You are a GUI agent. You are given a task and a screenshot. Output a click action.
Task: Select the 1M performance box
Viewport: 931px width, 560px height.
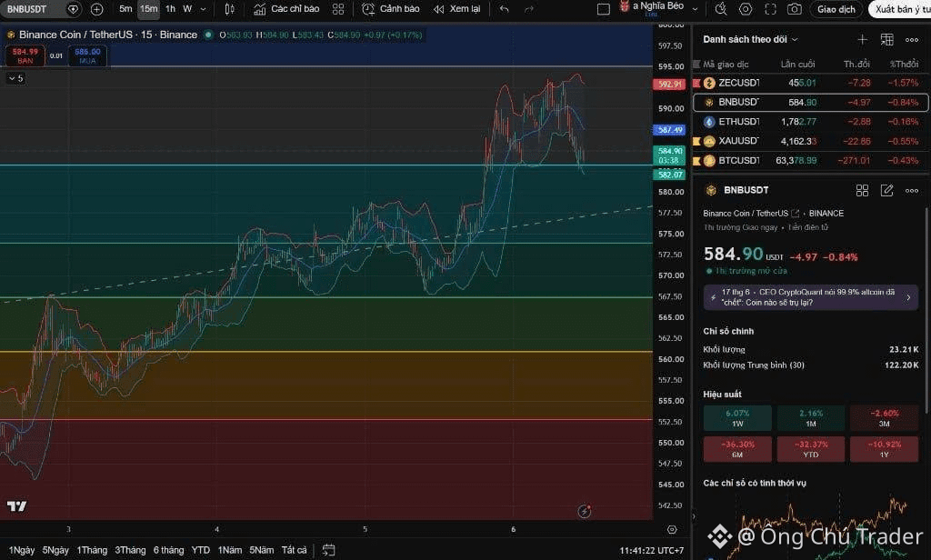point(811,418)
